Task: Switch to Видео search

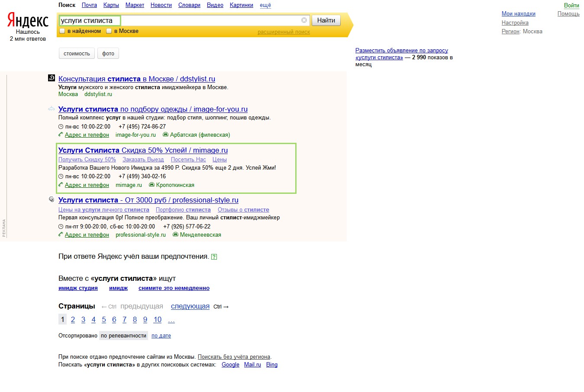Action: point(215,5)
